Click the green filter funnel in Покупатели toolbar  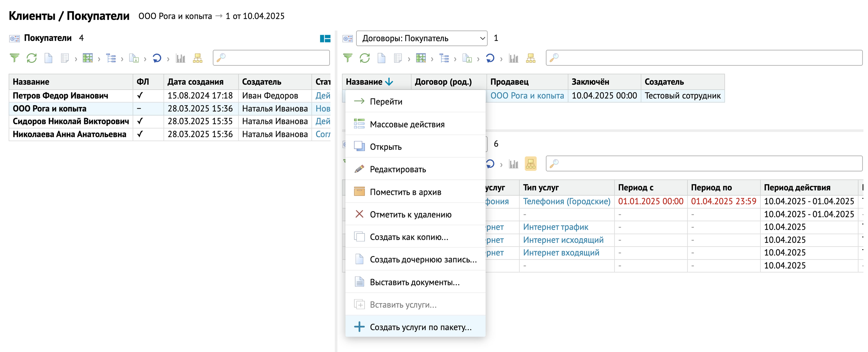14,58
